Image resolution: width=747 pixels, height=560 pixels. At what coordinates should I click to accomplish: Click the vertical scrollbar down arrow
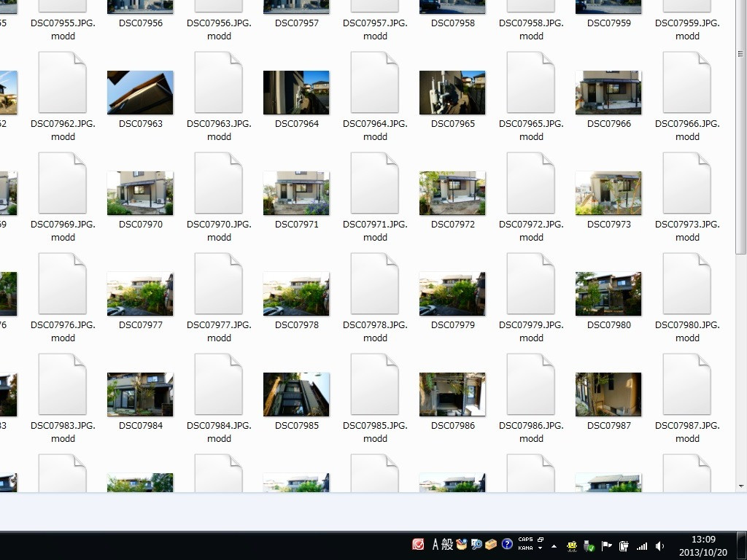coord(741,486)
